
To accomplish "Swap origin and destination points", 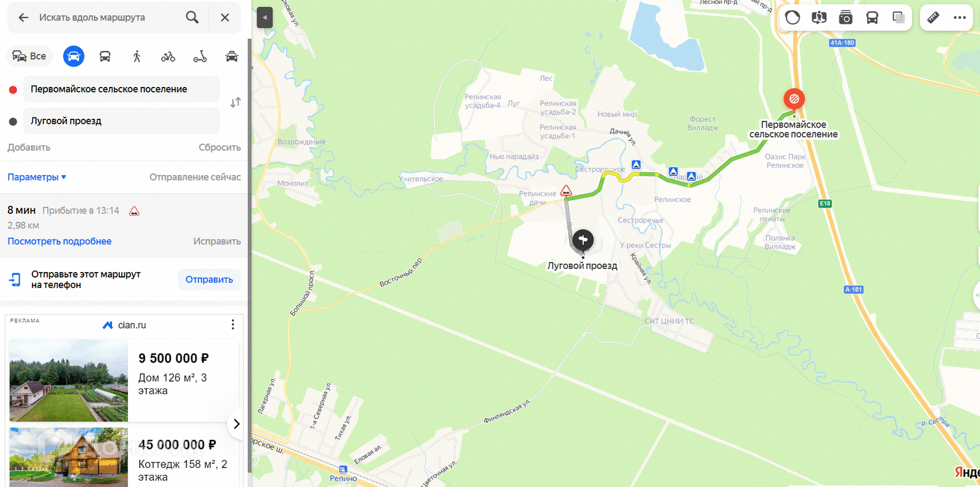I will click(235, 102).
